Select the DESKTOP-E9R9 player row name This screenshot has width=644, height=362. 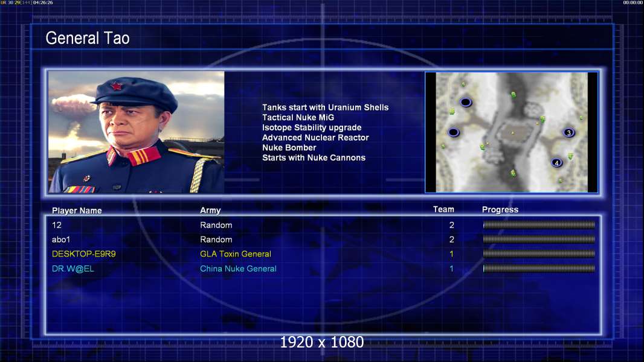click(x=84, y=254)
